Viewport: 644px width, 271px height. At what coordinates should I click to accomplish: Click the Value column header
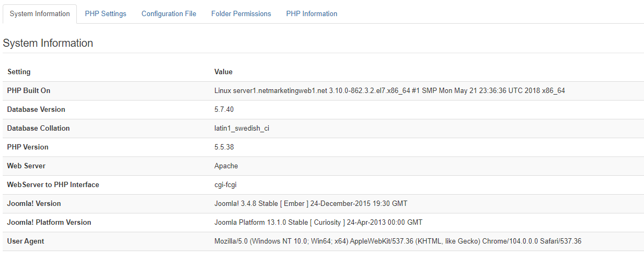click(x=223, y=72)
